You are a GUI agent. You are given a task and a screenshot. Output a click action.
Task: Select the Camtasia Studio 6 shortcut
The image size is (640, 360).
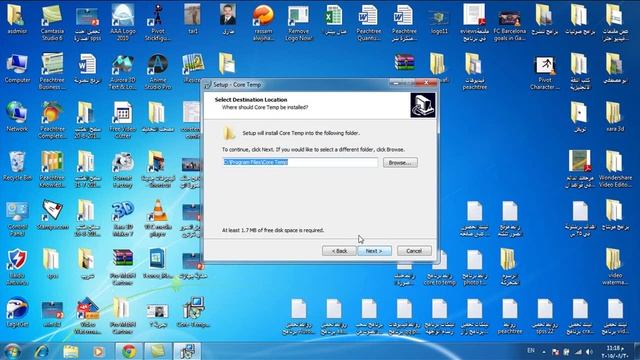pyautogui.click(x=52, y=22)
